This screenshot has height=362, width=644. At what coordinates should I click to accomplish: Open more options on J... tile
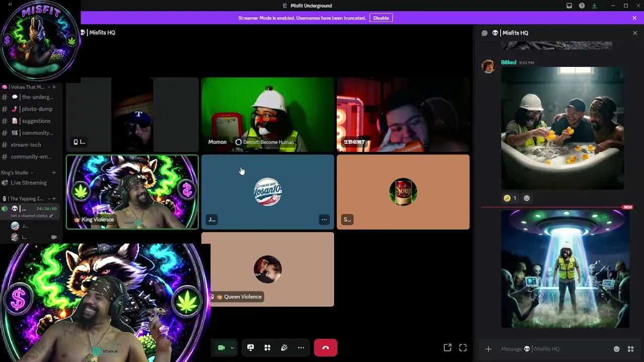325,220
